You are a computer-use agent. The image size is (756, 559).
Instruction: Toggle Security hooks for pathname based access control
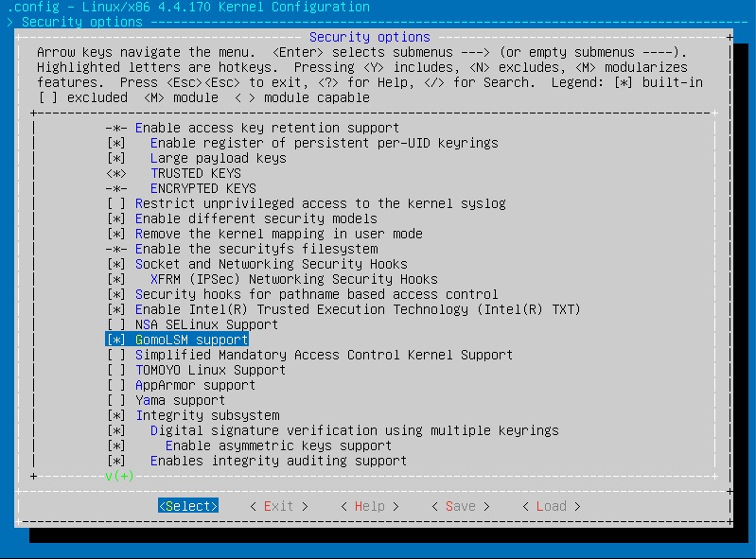click(115, 294)
